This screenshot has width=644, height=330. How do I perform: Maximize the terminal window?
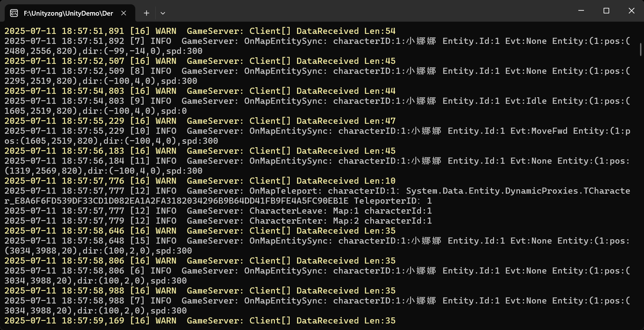pyautogui.click(x=606, y=10)
